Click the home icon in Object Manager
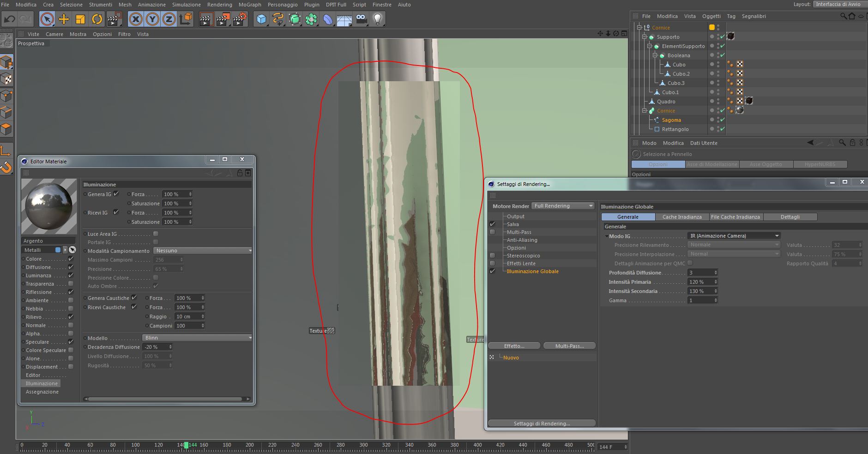868x454 pixels. [852, 16]
